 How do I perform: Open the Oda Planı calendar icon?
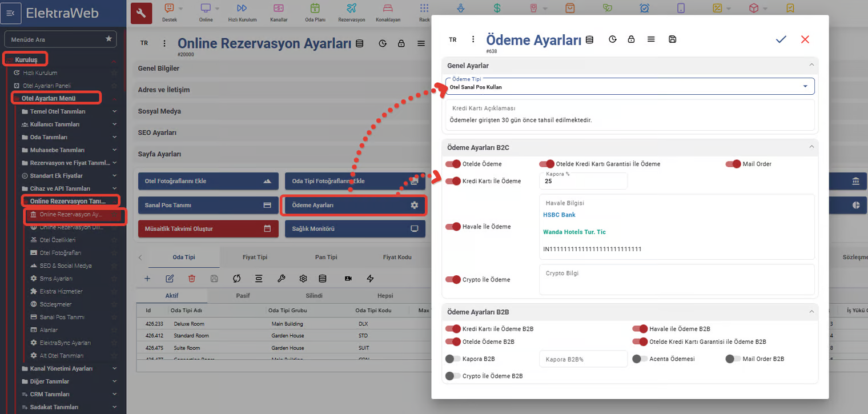click(315, 9)
